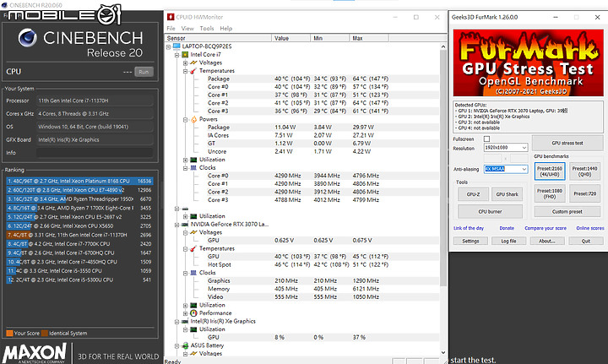The width and height of the screenshot is (608, 364).
Task: Expand the NVIDIA Performance node
Action: (185, 313)
